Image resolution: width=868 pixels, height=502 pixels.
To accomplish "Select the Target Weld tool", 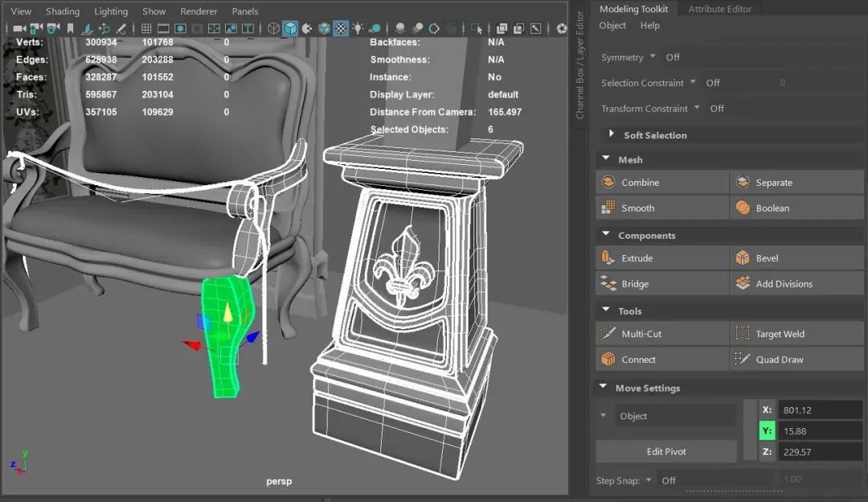I will pyautogui.click(x=743, y=334).
